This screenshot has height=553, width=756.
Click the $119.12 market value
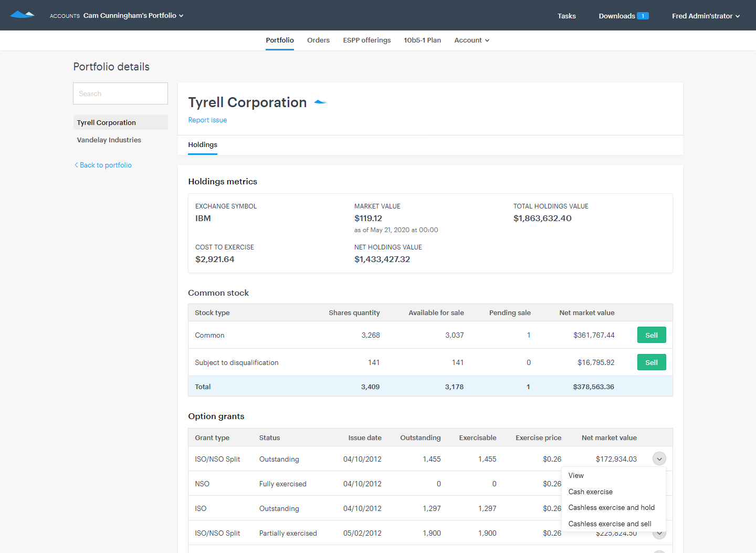[x=368, y=218]
